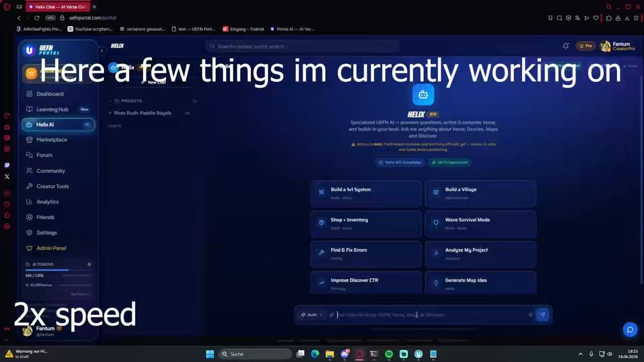Click the AI Tokens sparkle icon
Image resolution: width=644 pixels, height=362 pixels.
click(89, 264)
